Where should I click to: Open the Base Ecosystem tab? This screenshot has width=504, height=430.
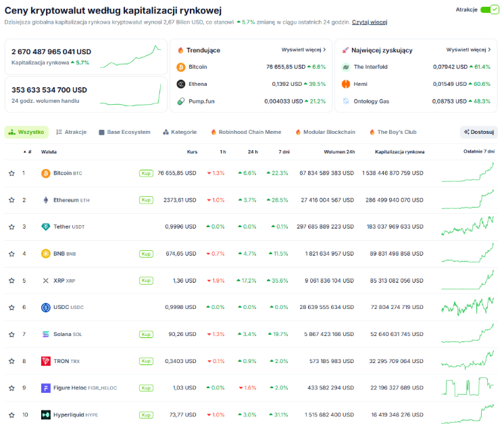pos(125,133)
